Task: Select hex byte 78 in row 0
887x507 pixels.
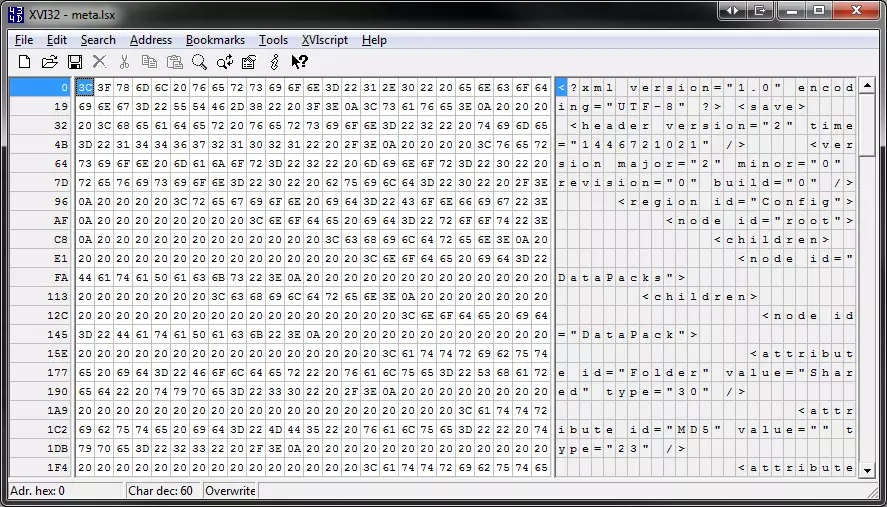Action: tap(123, 88)
